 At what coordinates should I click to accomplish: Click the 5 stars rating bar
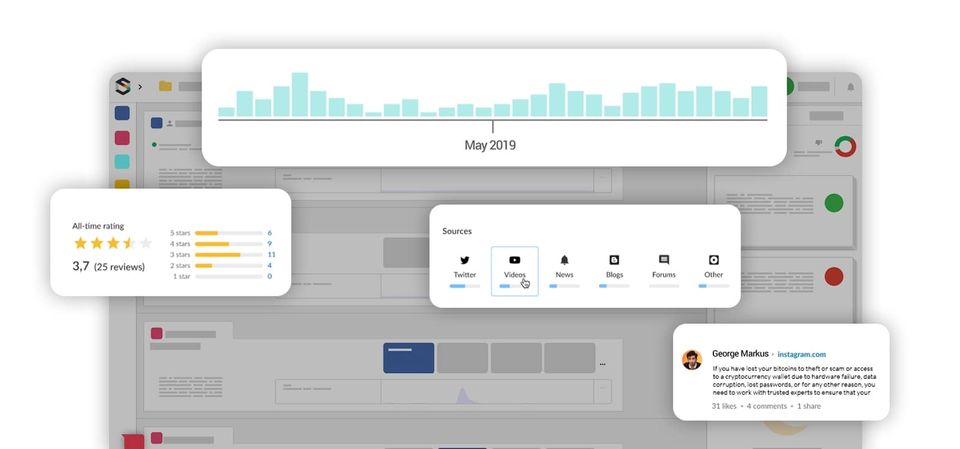click(x=228, y=233)
